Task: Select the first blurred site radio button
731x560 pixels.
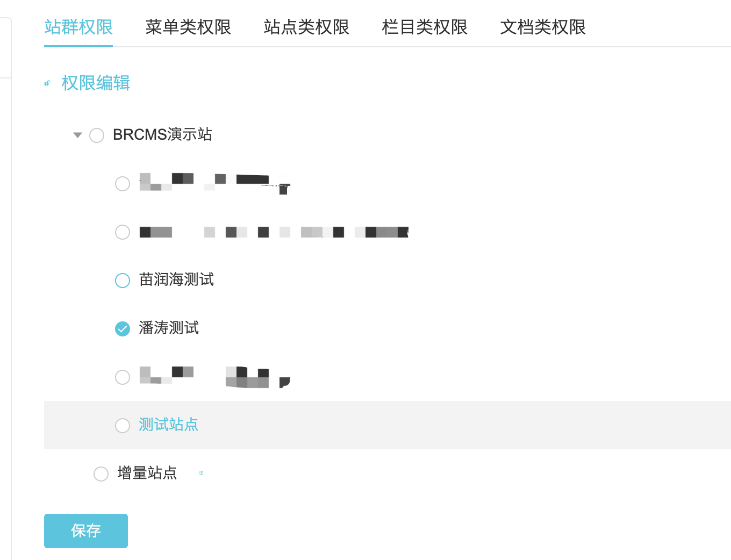Action: click(x=123, y=184)
